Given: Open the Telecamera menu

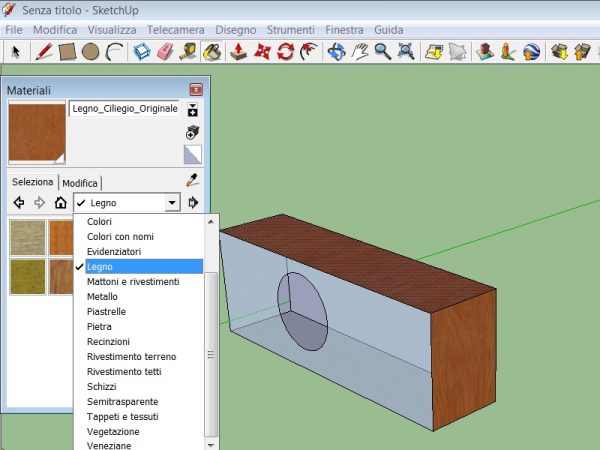Looking at the screenshot, I should tap(175, 30).
